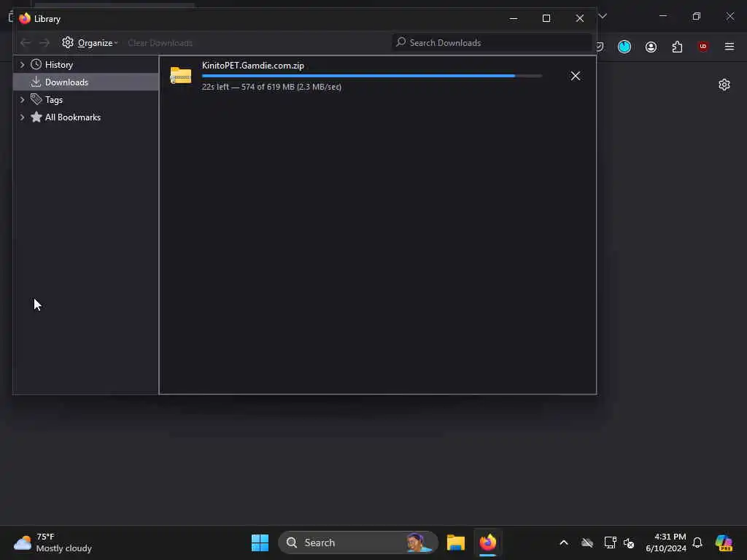Image resolution: width=747 pixels, height=560 pixels.
Task: Click the Firefox taskbar icon
Action: (488, 542)
